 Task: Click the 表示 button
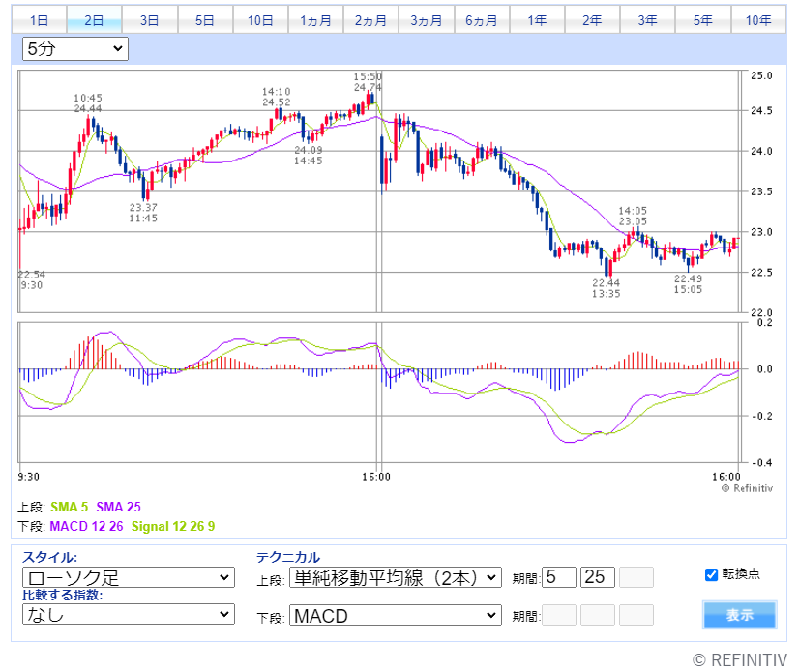point(740,615)
